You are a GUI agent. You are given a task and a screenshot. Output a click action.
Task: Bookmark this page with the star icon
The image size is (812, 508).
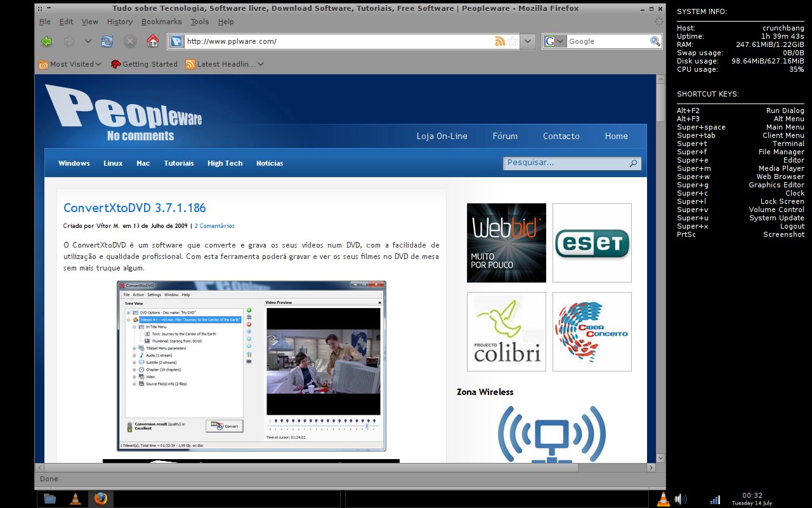click(513, 41)
